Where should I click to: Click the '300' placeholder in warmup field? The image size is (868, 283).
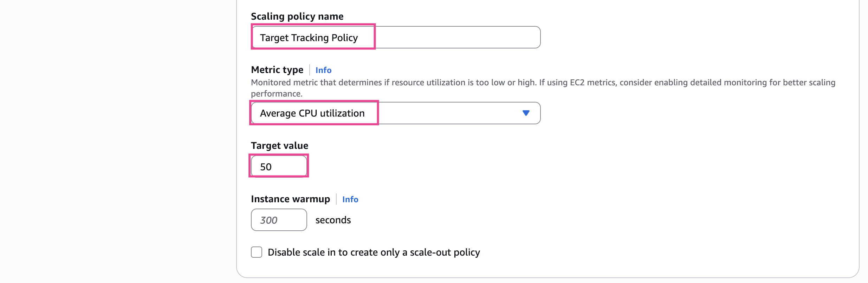(x=269, y=220)
